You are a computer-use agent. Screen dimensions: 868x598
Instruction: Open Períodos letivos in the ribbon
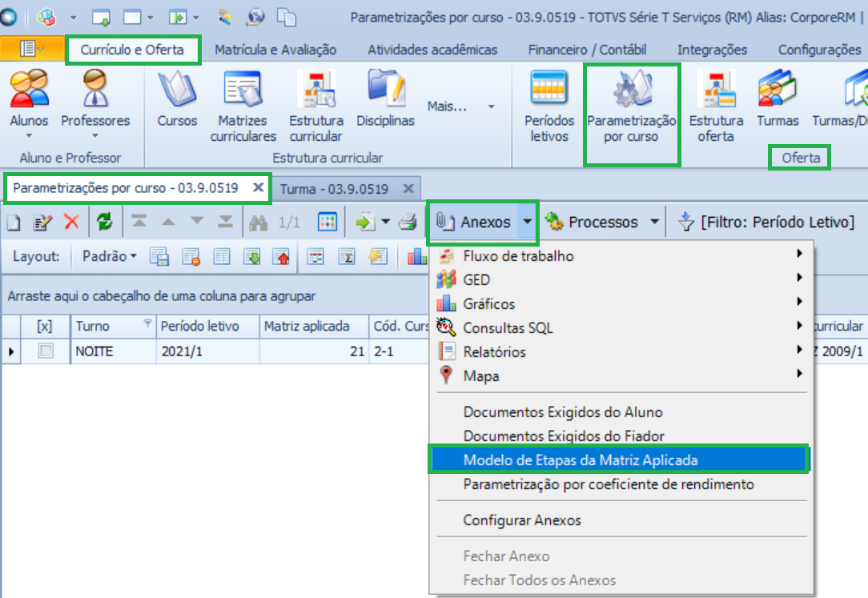click(x=549, y=106)
